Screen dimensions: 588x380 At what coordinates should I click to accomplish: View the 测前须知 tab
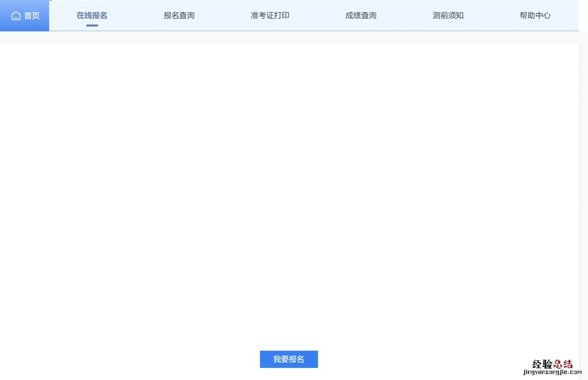point(448,16)
